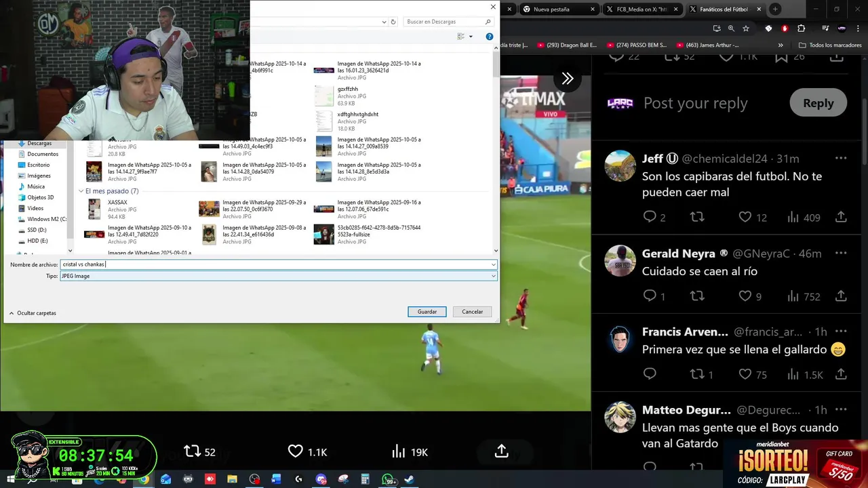This screenshot has width=868, height=488.
Task: Select Vídeos in the sidebar
Action: pyautogui.click(x=35, y=208)
